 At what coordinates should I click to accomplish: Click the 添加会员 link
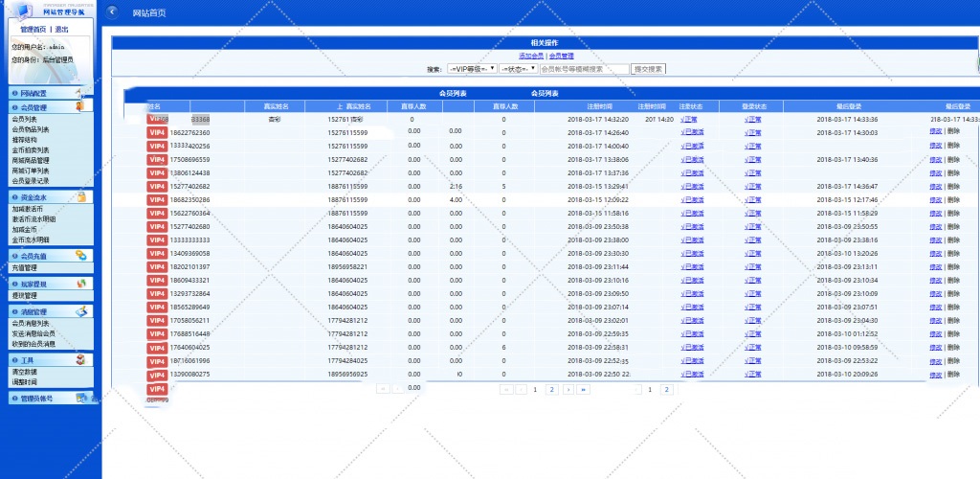pyautogui.click(x=530, y=57)
